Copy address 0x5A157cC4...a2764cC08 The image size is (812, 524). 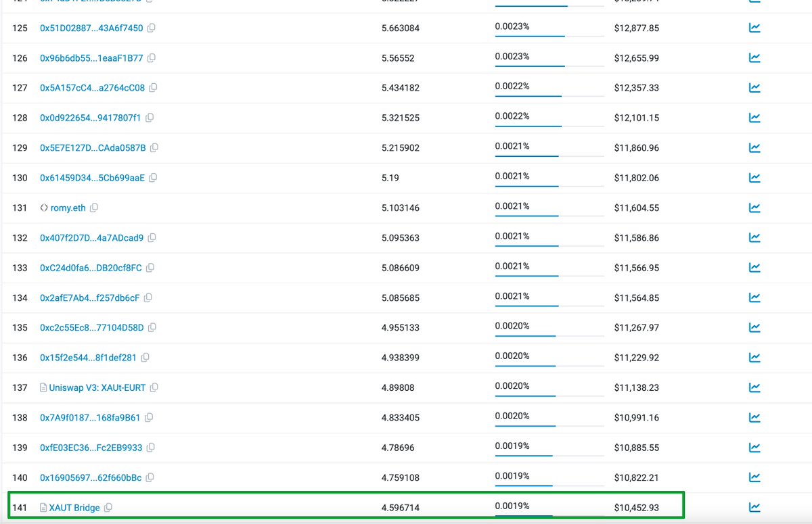pyautogui.click(x=154, y=88)
